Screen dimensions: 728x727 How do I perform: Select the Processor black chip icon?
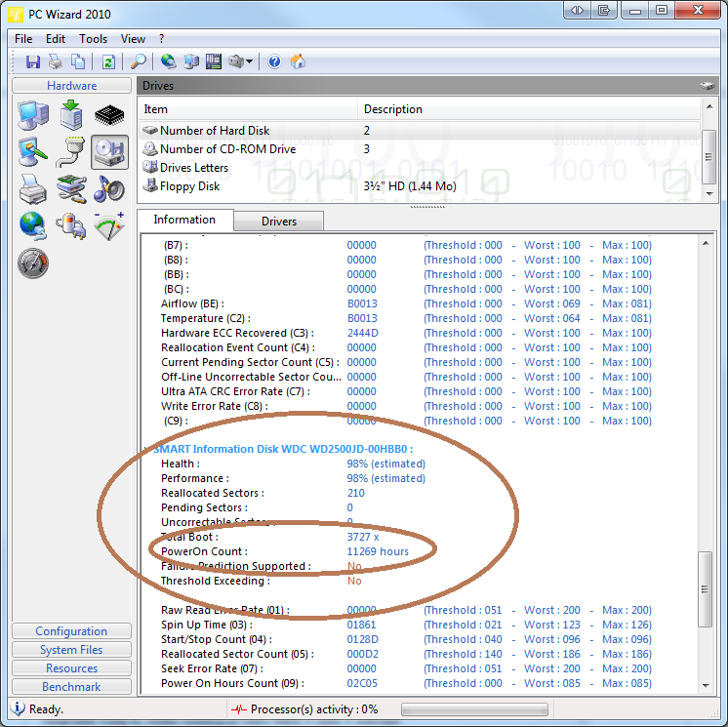click(109, 115)
